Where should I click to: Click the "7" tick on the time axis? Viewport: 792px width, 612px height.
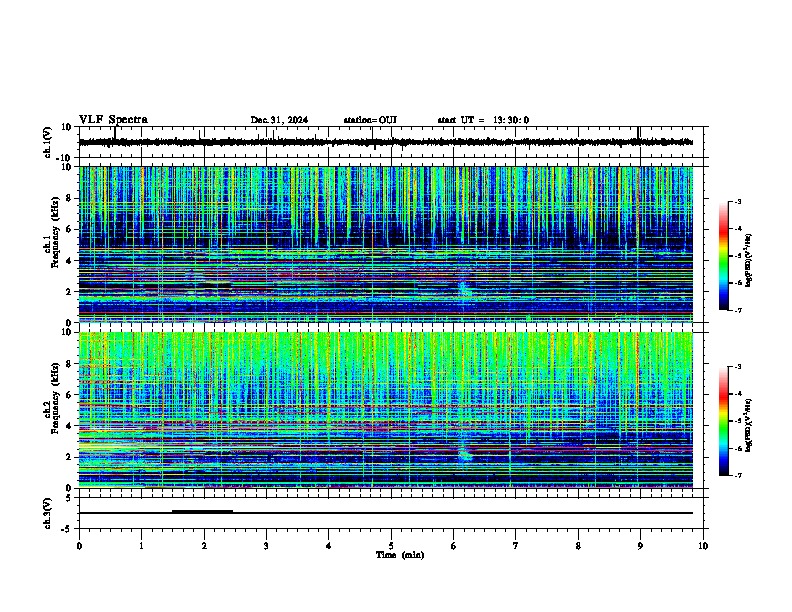point(516,546)
